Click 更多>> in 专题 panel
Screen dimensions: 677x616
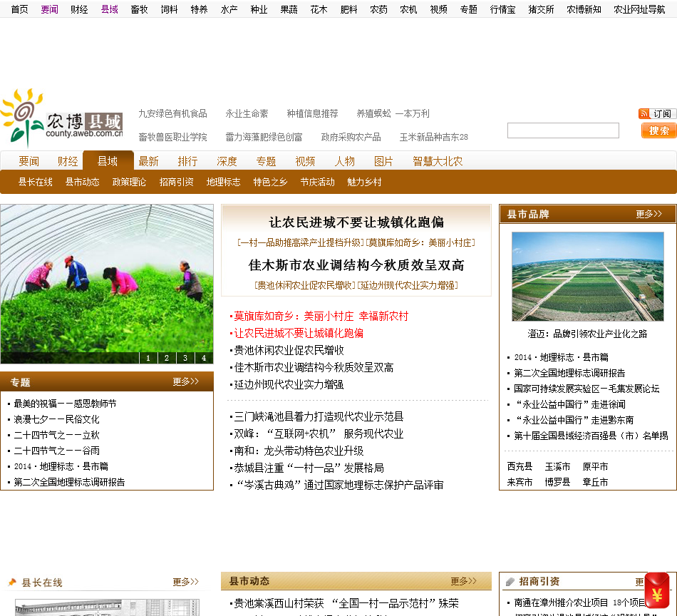point(186,381)
